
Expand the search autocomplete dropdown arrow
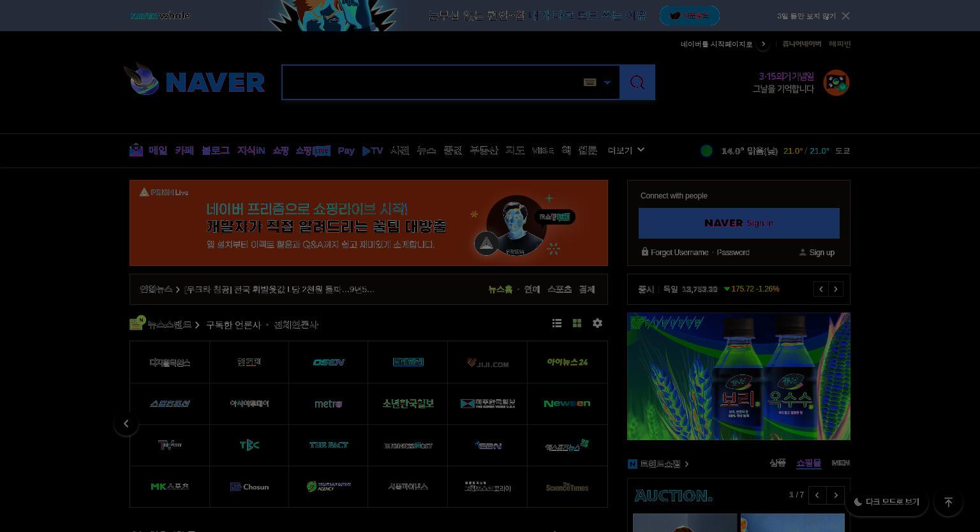607,82
